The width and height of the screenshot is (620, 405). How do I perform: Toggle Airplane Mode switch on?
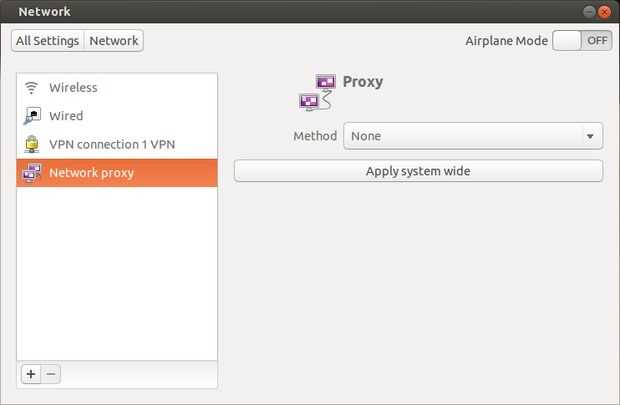click(x=581, y=41)
